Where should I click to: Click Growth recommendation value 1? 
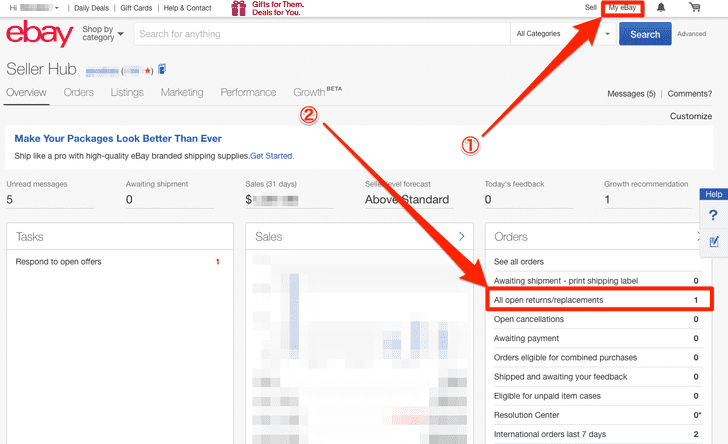[x=607, y=200]
